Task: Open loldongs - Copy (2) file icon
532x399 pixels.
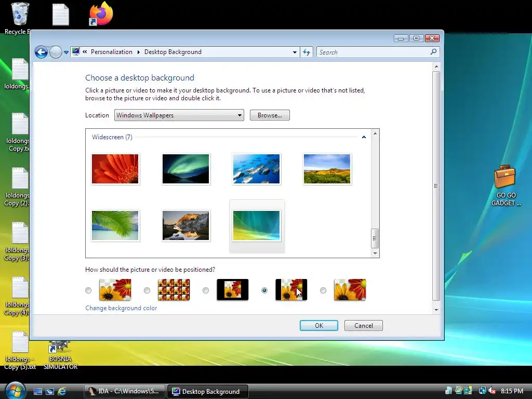Action: [20, 179]
